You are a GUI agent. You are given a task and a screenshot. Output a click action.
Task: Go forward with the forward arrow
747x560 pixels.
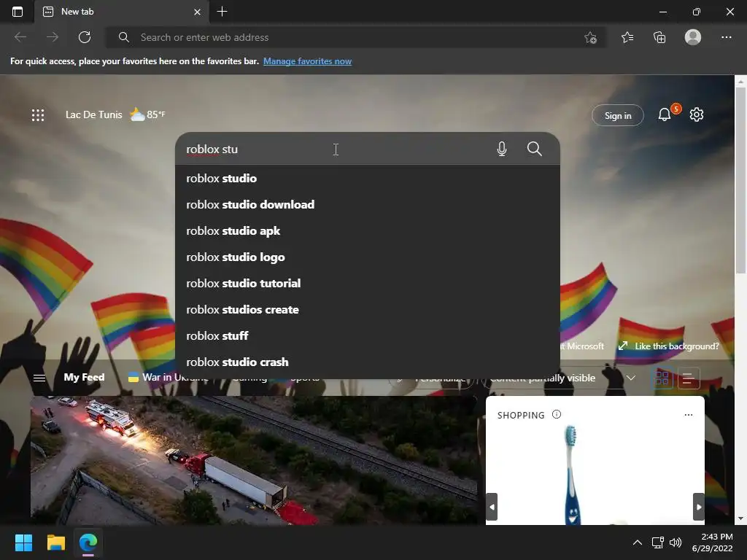[53, 37]
